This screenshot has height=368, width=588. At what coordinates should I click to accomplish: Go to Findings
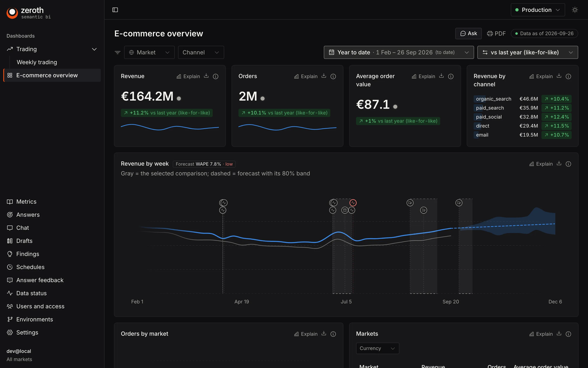[x=27, y=254]
